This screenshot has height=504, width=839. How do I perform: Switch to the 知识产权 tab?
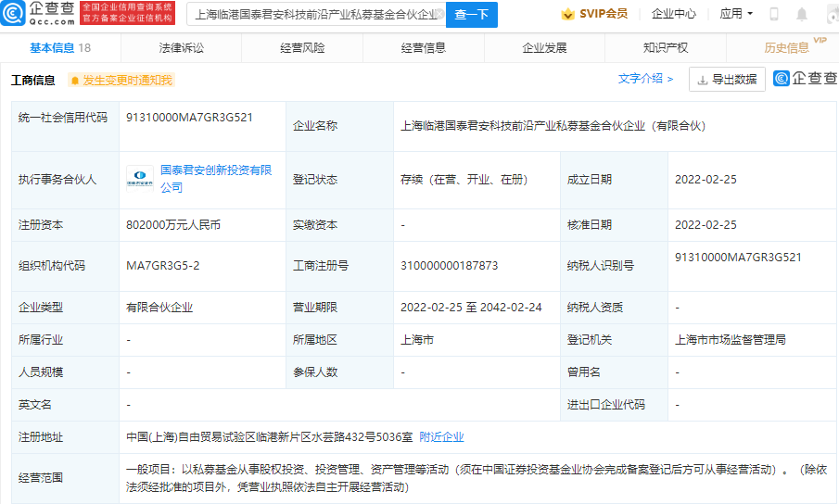pos(665,48)
